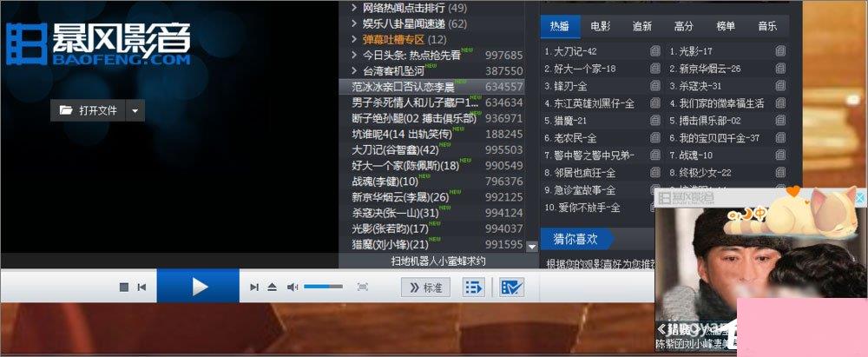Switch to the 音乐 tab
The image size is (868, 357).
pos(767,26)
